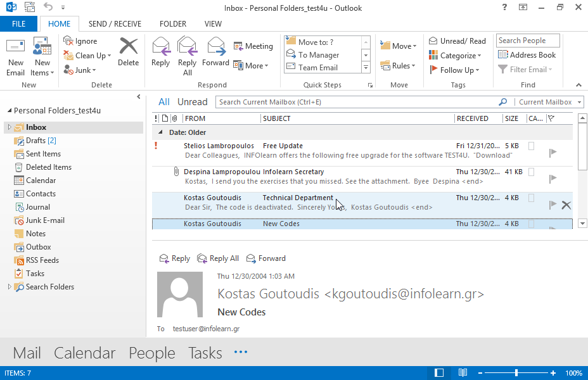The height and width of the screenshot is (380, 588).
Task: Open the Move dropdown in ribbon
Action: click(398, 46)
